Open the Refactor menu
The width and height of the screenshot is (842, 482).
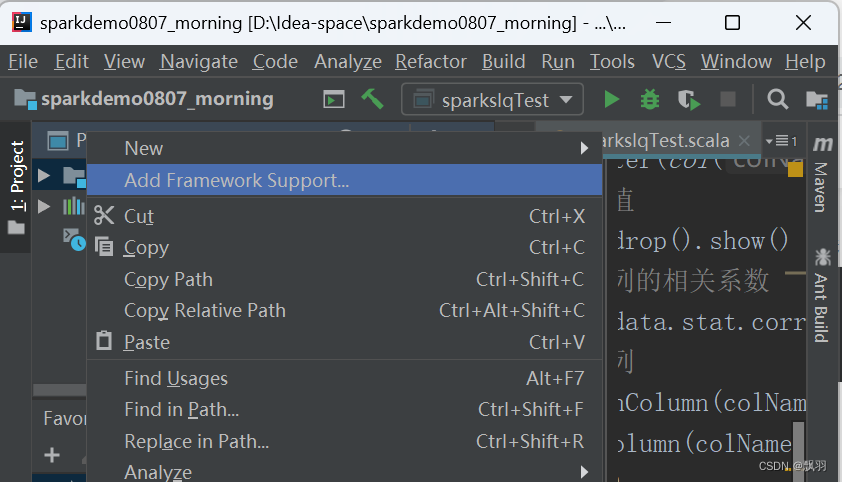pos(431,61)
